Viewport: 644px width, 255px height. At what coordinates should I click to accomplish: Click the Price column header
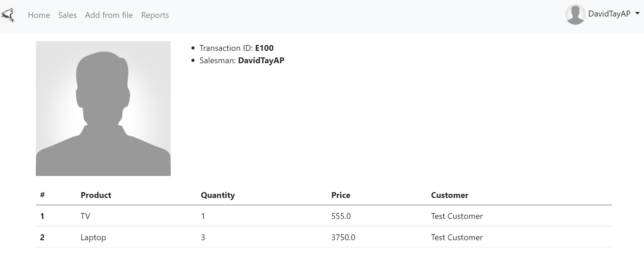(x=340, y=195)
